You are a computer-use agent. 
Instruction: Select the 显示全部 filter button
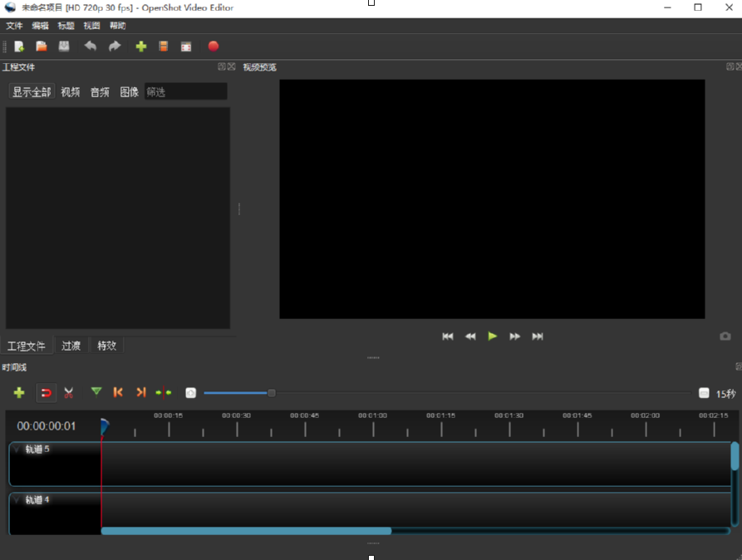point(32,92)
